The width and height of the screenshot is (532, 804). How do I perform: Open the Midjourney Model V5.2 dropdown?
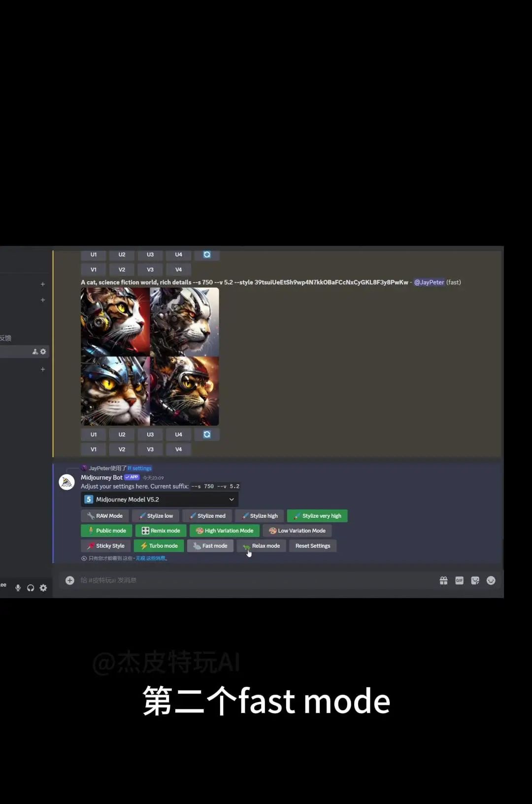coord(160,500)
